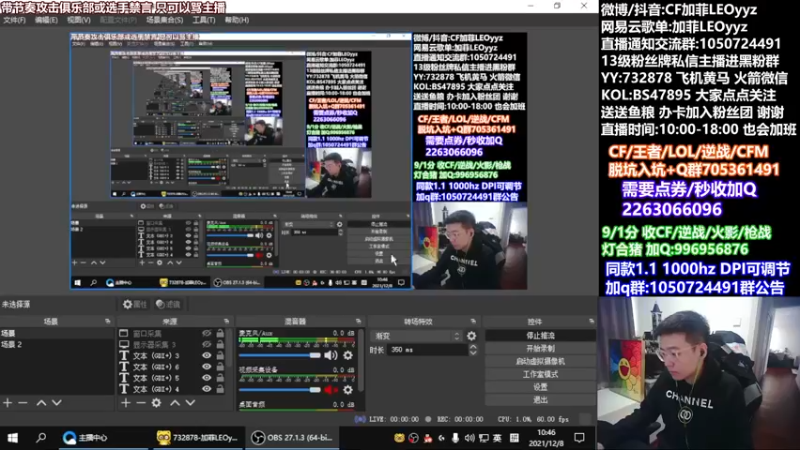Lock the 文本 (GDI+) 5 source
Viewport: 800px width, 450px height.
coord(220,378)
